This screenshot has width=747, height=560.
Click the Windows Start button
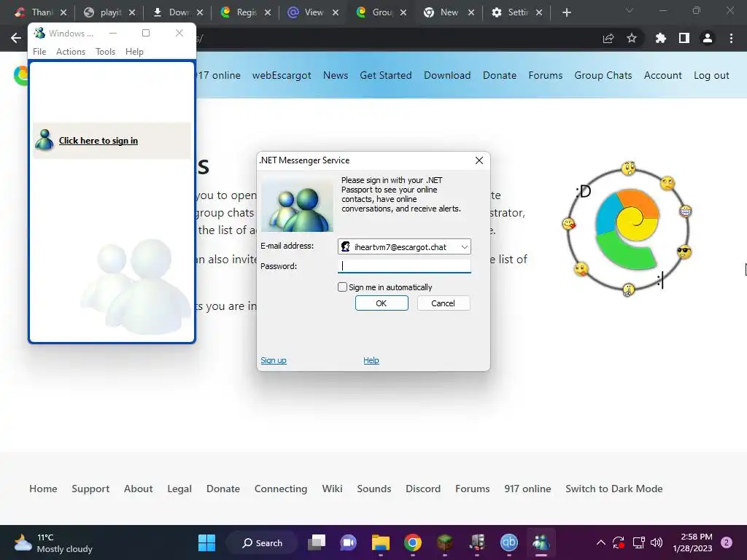pyautogui.click(x=206, y=542)
